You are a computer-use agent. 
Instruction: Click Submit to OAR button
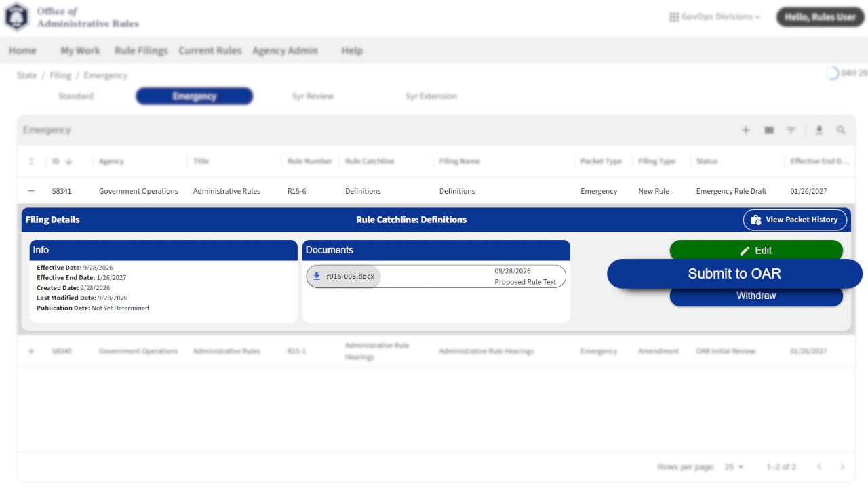(x=734, y=274)
